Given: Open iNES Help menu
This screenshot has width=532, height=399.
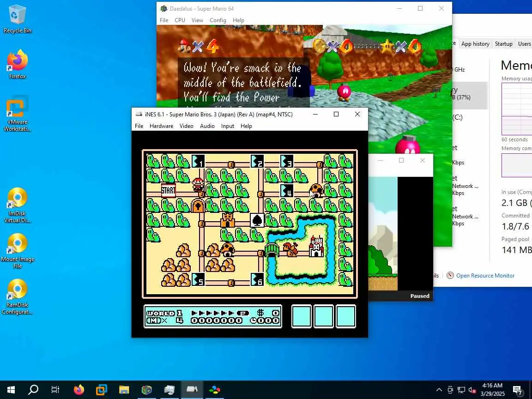Looking at the screenshot, I should coord(246,126).
